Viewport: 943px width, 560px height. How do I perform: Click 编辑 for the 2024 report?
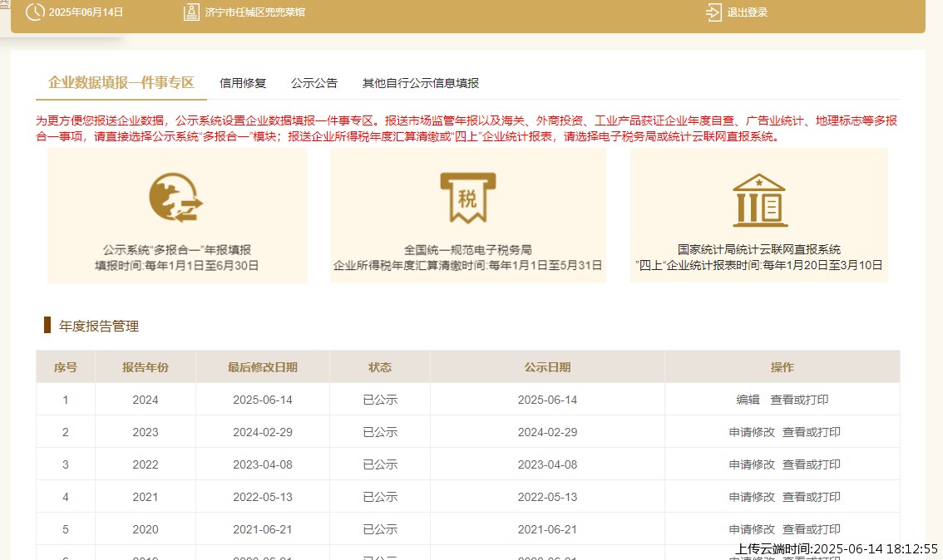click(748, 400)
